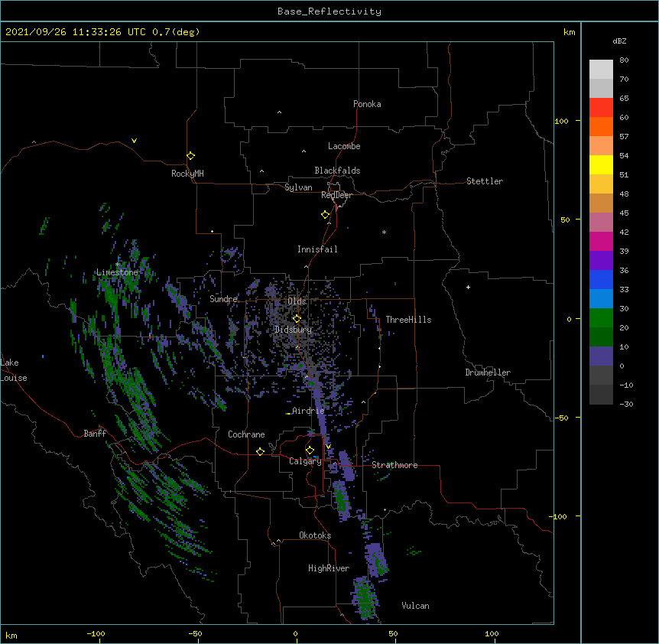Click the Airdrie city label

[x=308, y=411]
